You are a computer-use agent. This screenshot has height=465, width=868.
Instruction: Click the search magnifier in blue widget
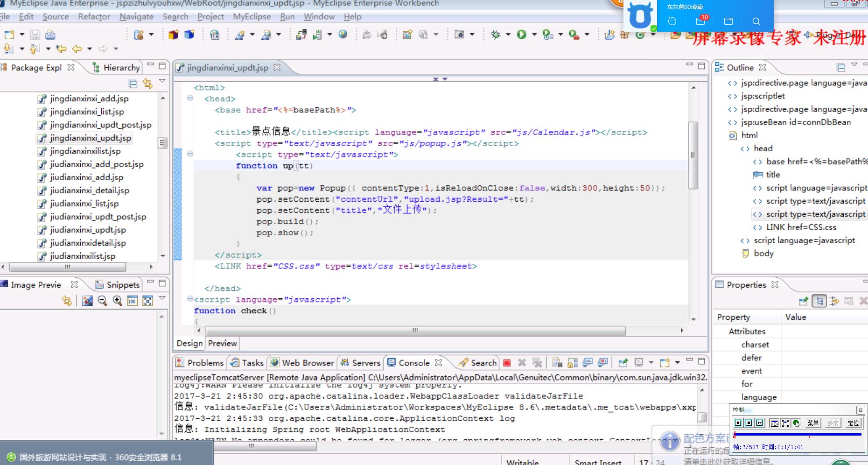(756, 21)
